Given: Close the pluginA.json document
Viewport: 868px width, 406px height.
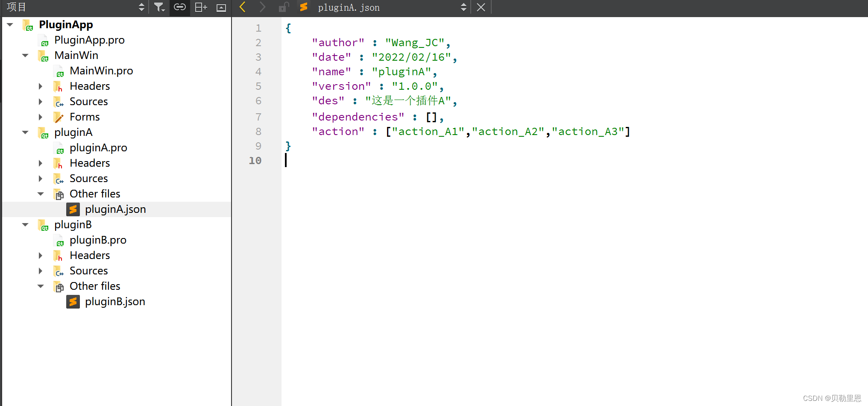Looking at the screenshot, I should (x=481, y=7).
